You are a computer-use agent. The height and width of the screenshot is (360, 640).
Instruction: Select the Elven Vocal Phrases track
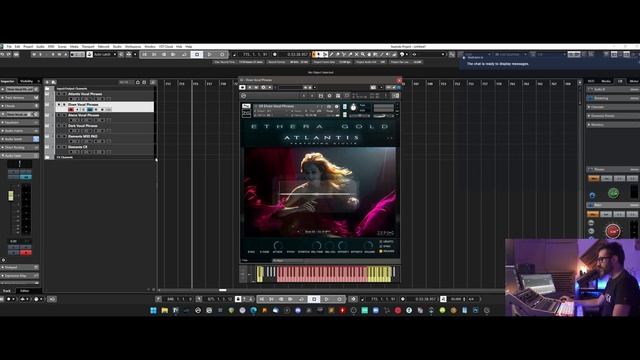[x=83, y=104]
